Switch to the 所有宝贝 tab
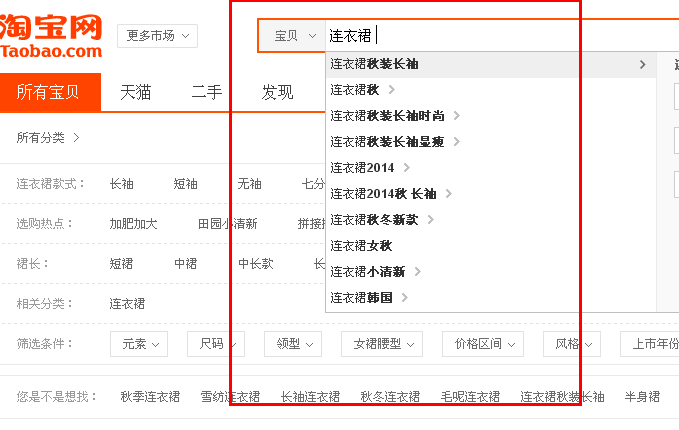Image resolution: width=679 pixels, height=430 pixels. click(49, 93)
